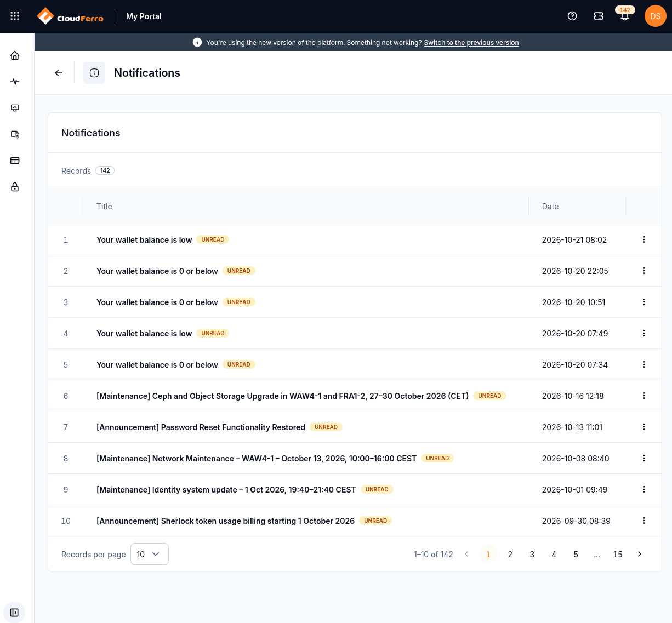Open the billing dollar sidebar icon

[15, 134]
